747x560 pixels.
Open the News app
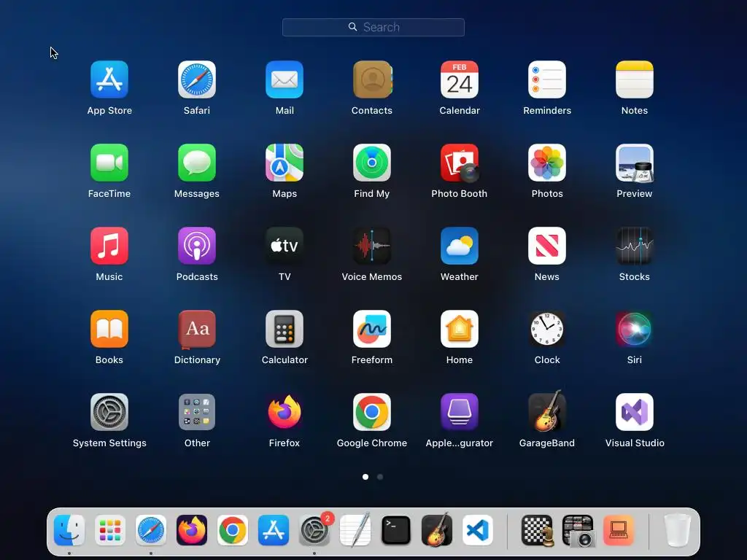[547, 246]
